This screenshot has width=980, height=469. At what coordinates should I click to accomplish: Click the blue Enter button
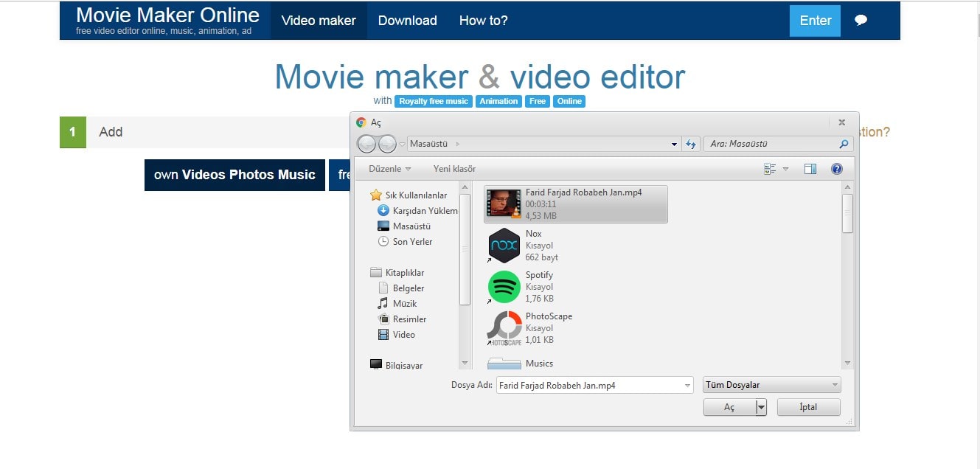pos(815,21)
